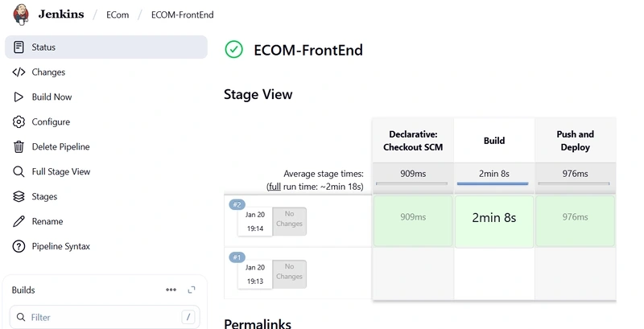Open the Builds panel three-dots menu
The image size is (644, 329).
coord(171,290)
